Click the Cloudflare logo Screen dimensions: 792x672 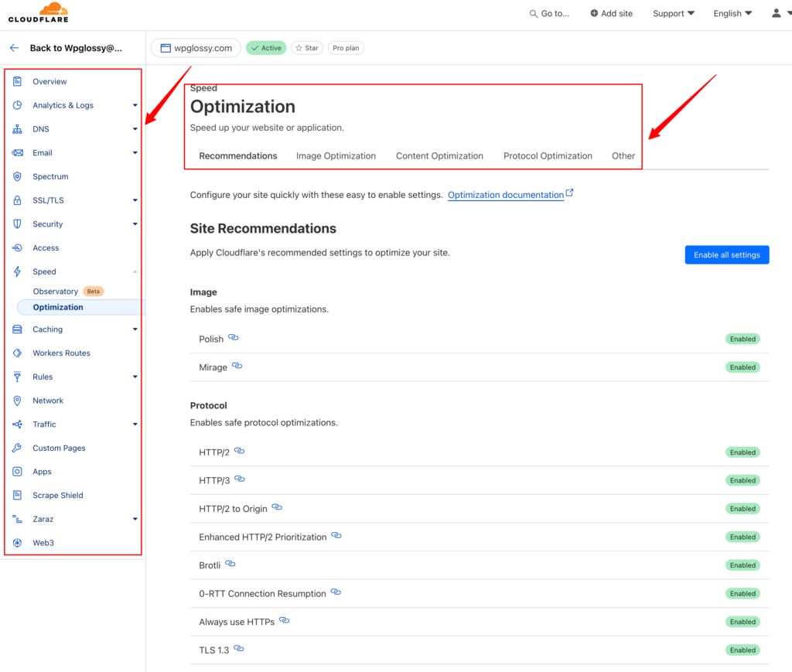(39, 12)
